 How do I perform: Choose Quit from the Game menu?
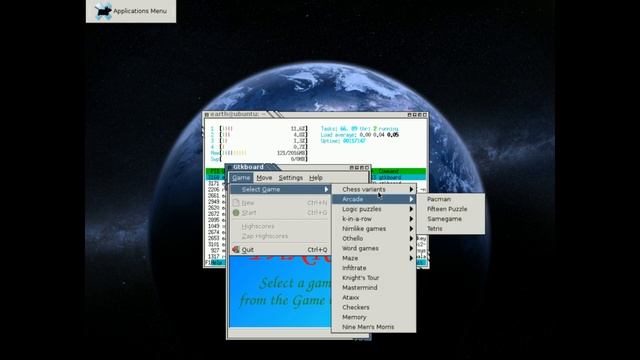280,250
